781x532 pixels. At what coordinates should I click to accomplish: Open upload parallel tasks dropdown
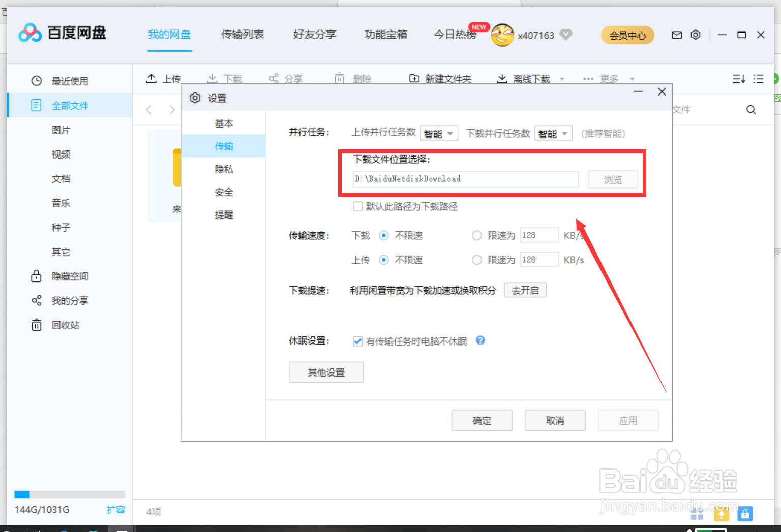tap(439, 133)
